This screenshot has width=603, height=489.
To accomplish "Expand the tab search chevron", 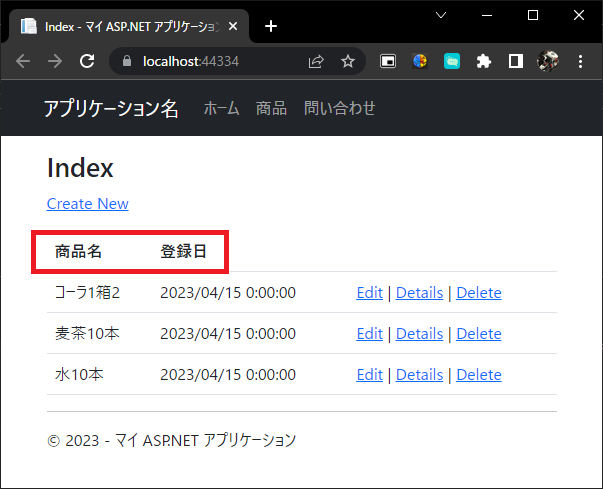I will pyautogui.click(x=441, y=15).
